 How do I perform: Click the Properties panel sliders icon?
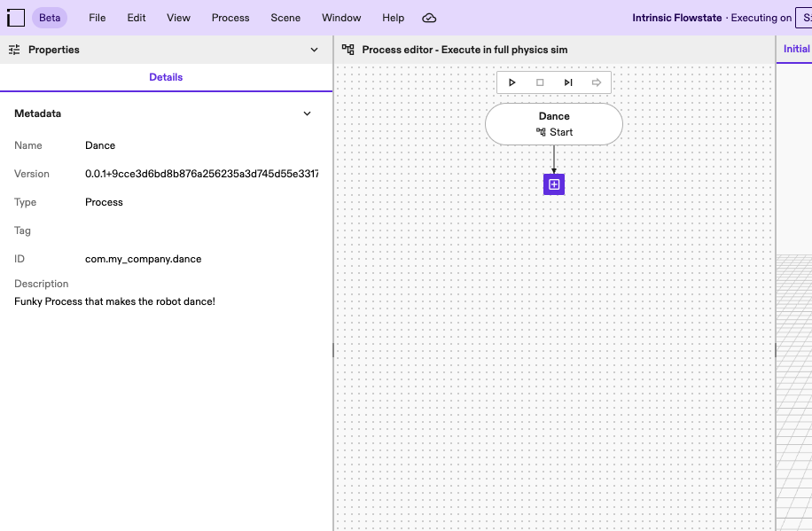[x=14, y=50]
